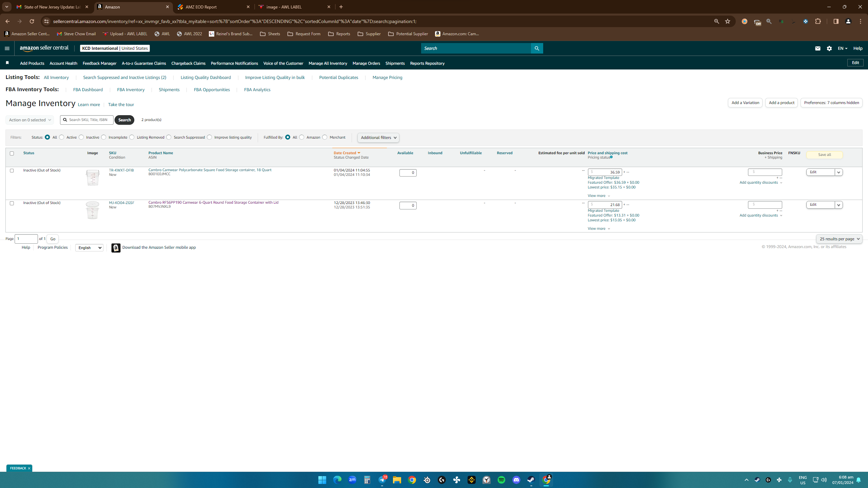Click the browser zoom magnifier icon

716,21
